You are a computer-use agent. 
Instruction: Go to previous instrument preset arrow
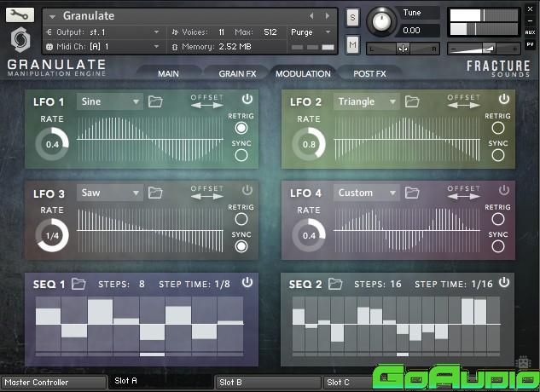coord(311,16)
